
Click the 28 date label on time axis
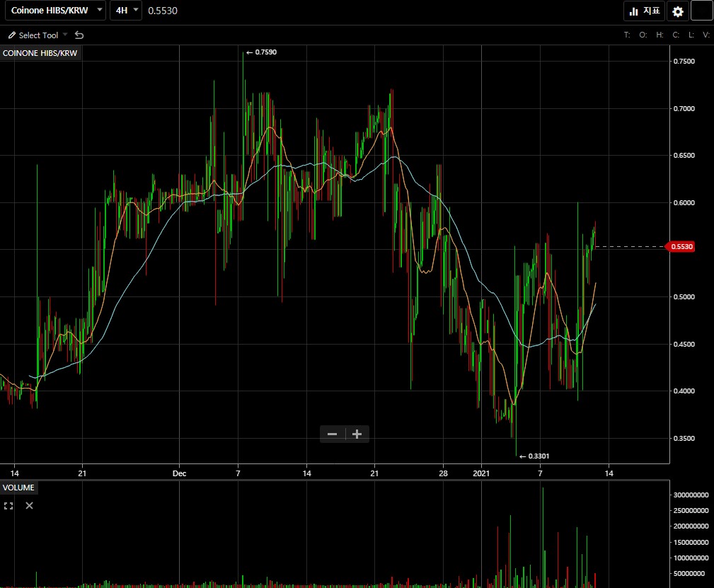click(x=443, y=473)
